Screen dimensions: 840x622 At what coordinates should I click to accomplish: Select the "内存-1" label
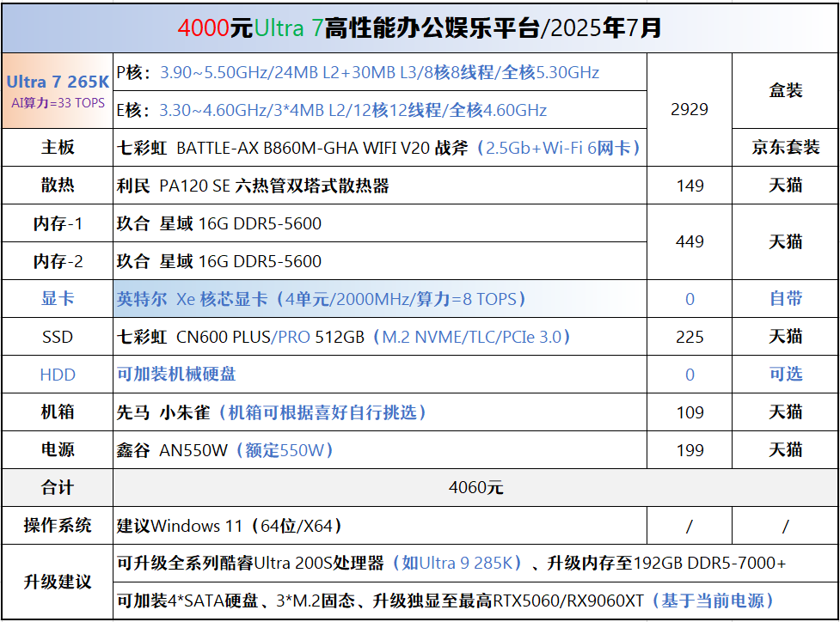pyautogui.click(x=58, y=223)
